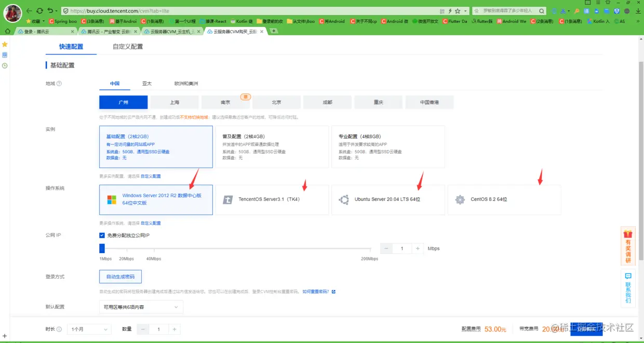Screen dimensions: 644x343
Task: Select 北京 region option
Action: tap(276, 102)
